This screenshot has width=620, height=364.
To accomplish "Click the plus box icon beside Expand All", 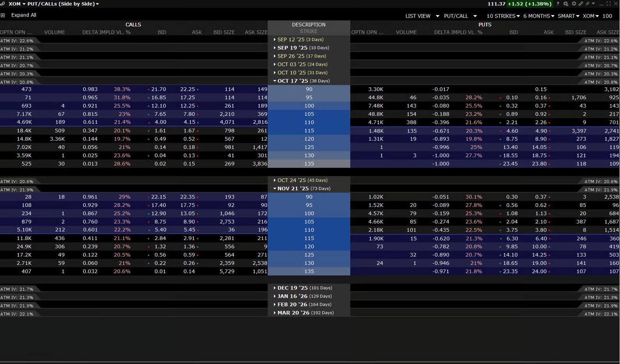I will tap(3, 15).
